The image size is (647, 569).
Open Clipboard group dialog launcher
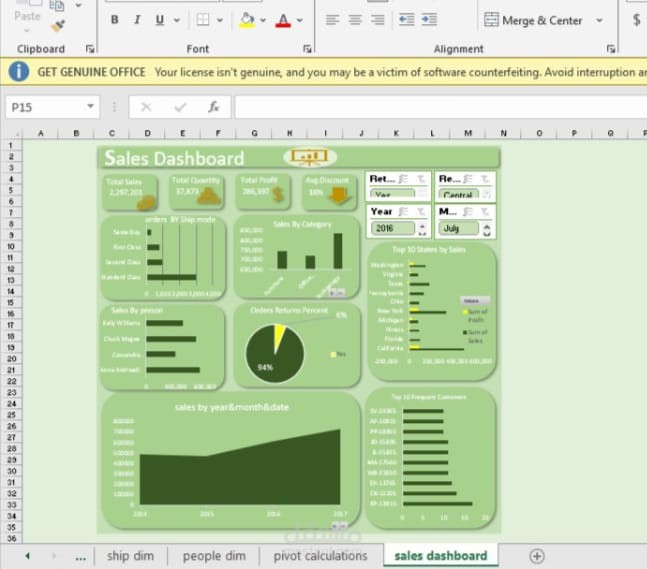[x=90, y=49]
